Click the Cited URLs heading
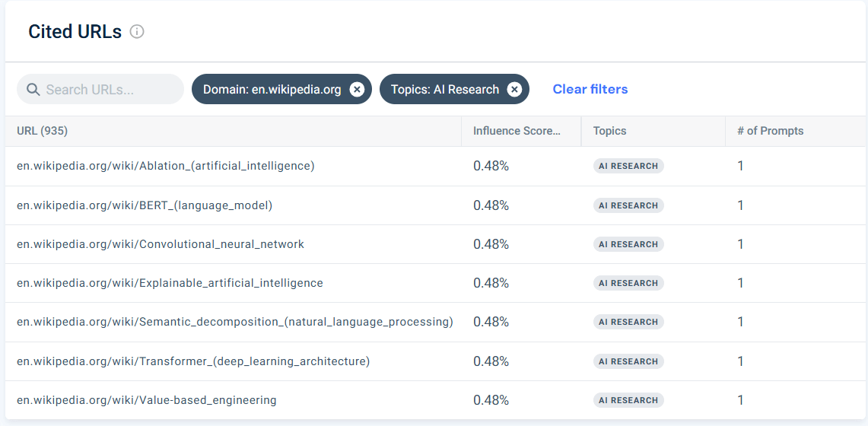 point(75,31)
